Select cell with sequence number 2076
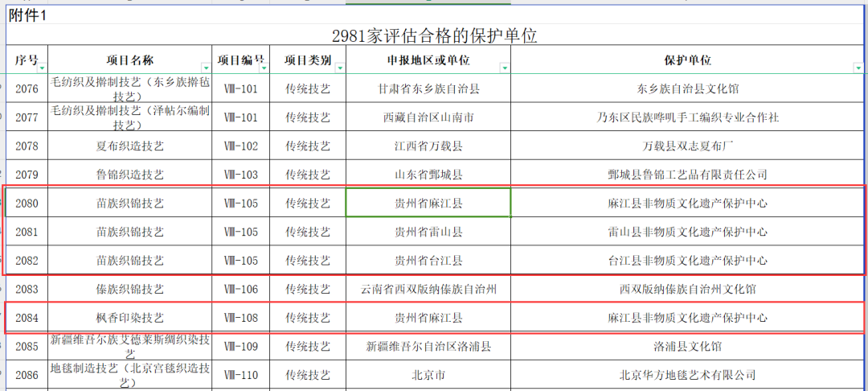 (x=27, y=88)
